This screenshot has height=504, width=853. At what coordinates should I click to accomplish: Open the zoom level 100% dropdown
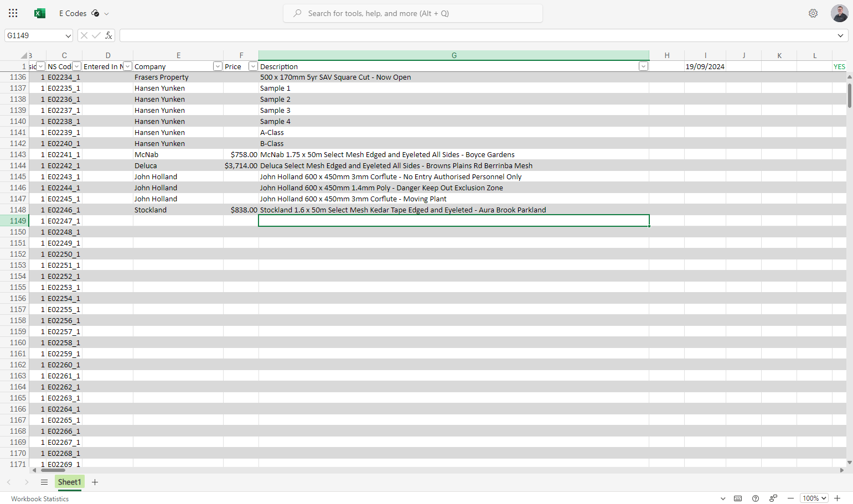pyautogui.click(x=814, y=498)
